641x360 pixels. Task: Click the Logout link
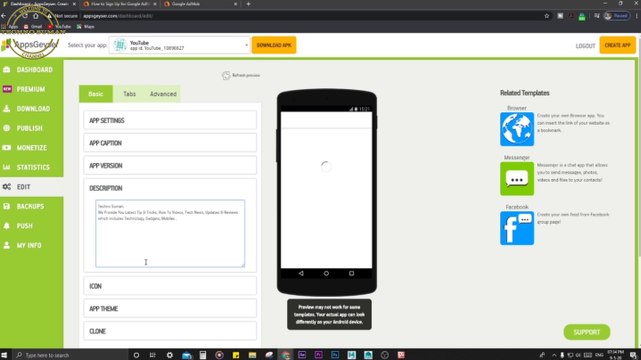[x=585, y=46]
